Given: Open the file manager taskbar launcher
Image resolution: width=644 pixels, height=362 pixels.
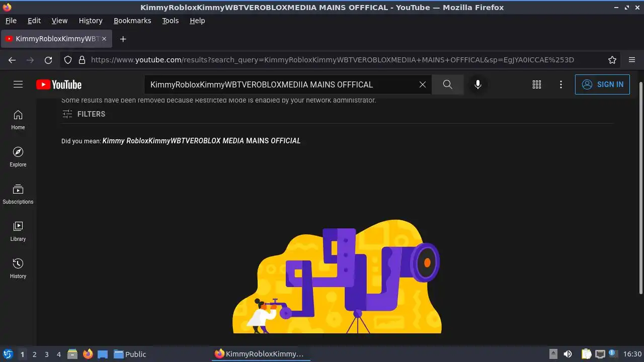Looking at the screenshot, I should [x=72, y=354].
